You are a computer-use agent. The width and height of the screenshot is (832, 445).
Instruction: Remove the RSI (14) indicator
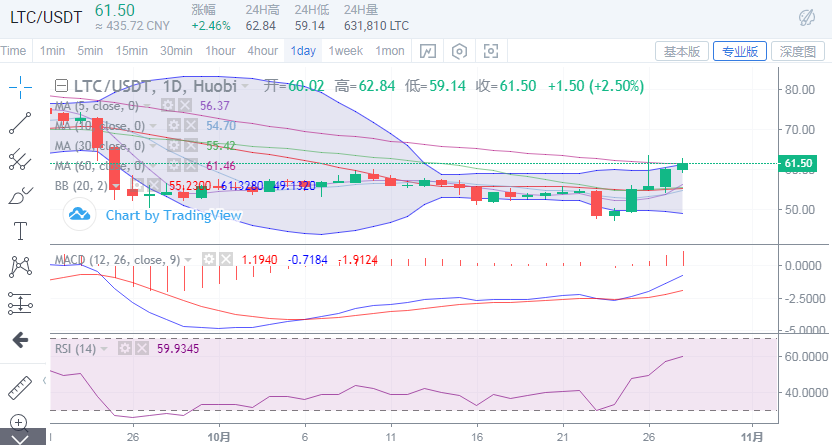point(141,348)
